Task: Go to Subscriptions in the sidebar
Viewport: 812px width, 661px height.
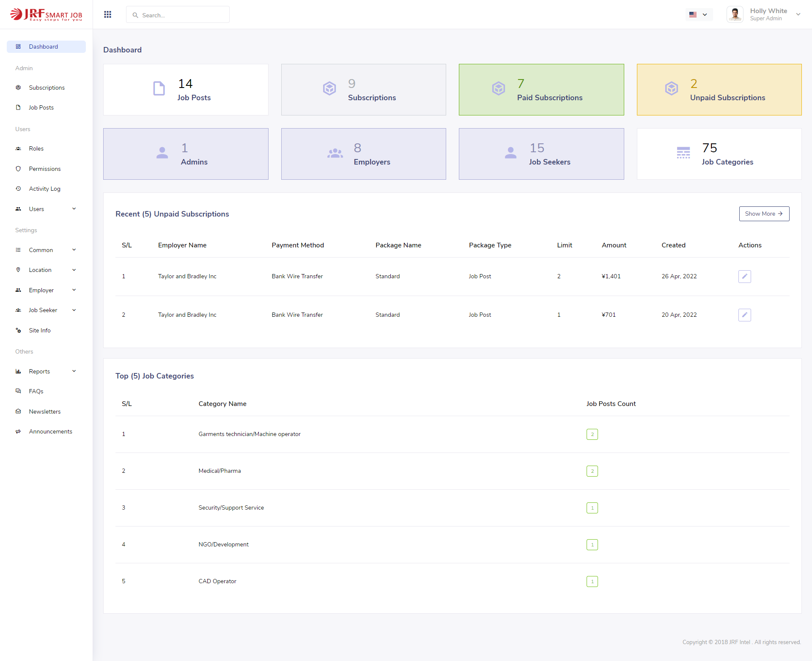Action: coord(46,88)
